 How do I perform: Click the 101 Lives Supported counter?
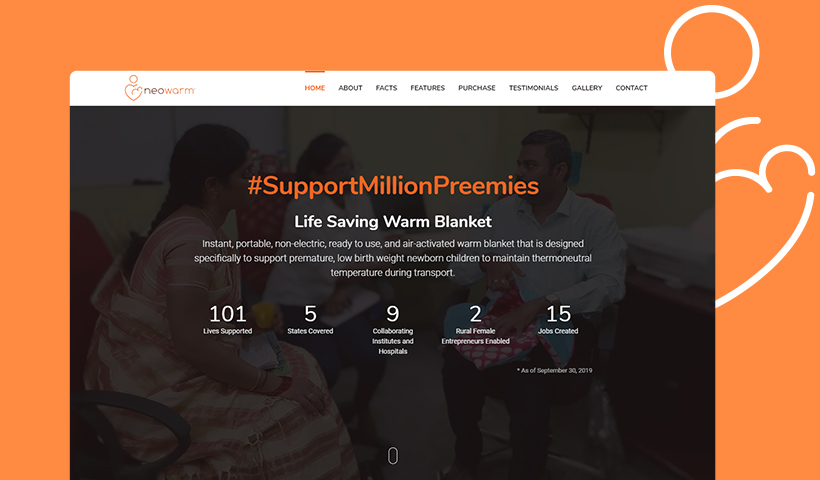227,320
